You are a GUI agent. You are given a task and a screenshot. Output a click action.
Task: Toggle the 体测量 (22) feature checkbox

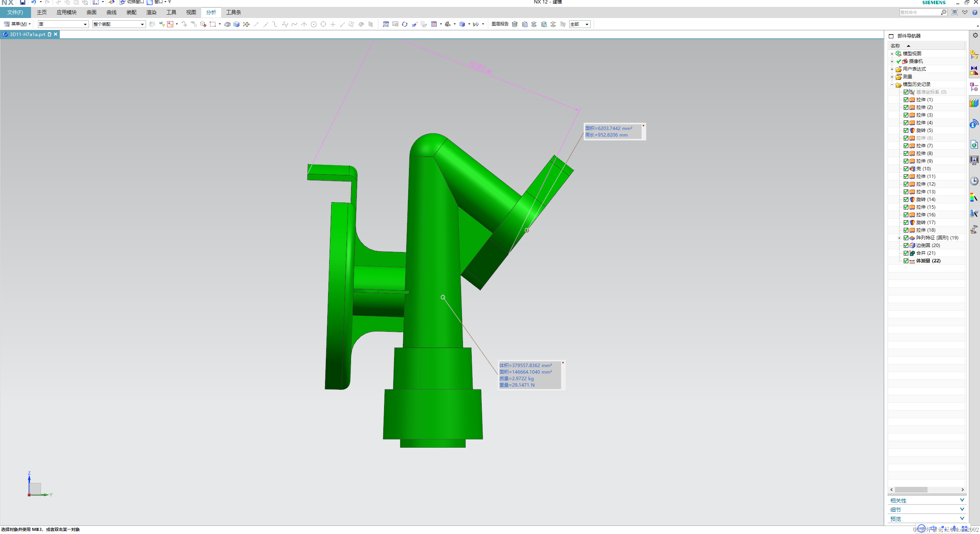tap(906, 261)
